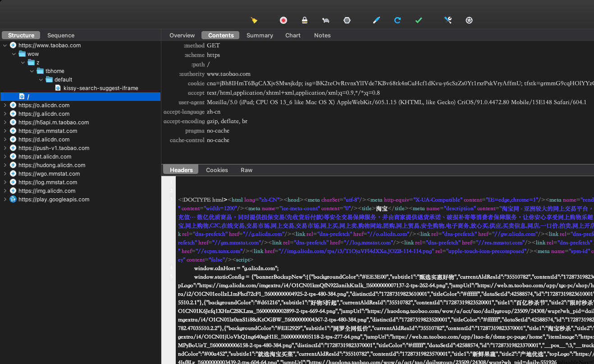Select the Raw request tab
Viewport: 594px width, 364px height.
pyautogui.click(x=247, y=170)
